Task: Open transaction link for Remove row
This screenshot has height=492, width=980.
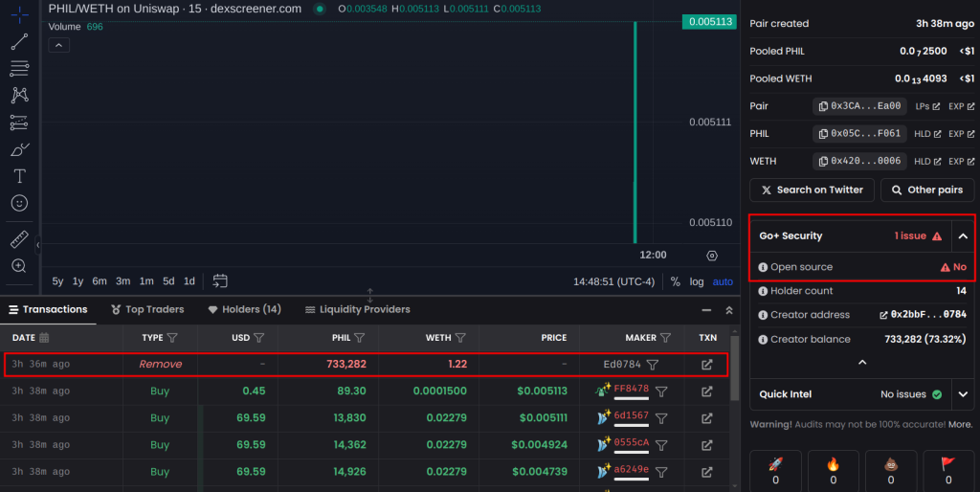Action: click(x=707, y=365)
